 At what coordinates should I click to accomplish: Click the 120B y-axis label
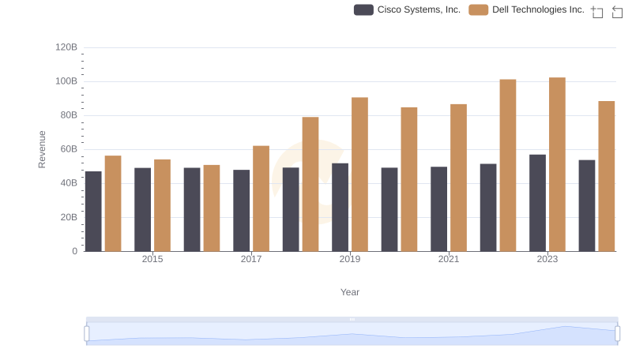[x=66, y=47]
